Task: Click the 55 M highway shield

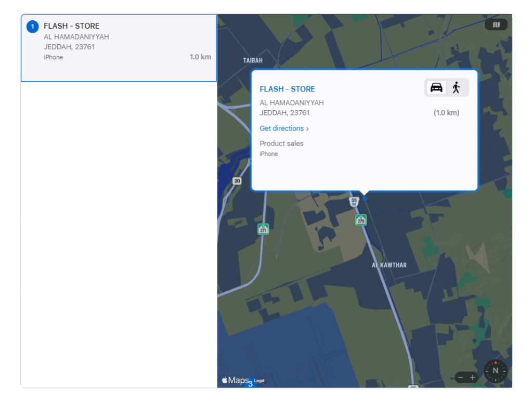Action: pyautogui.click(x=354, y=202)
